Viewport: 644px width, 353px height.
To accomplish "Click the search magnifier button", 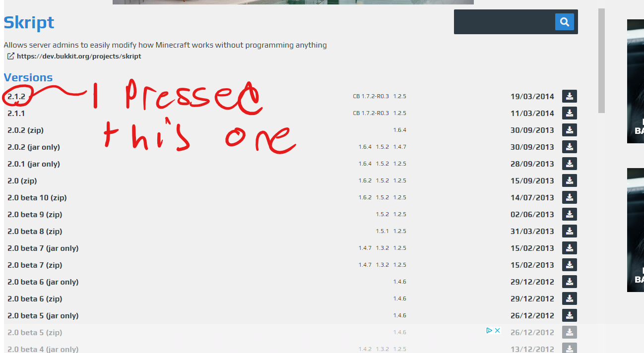I will (564, 22).
